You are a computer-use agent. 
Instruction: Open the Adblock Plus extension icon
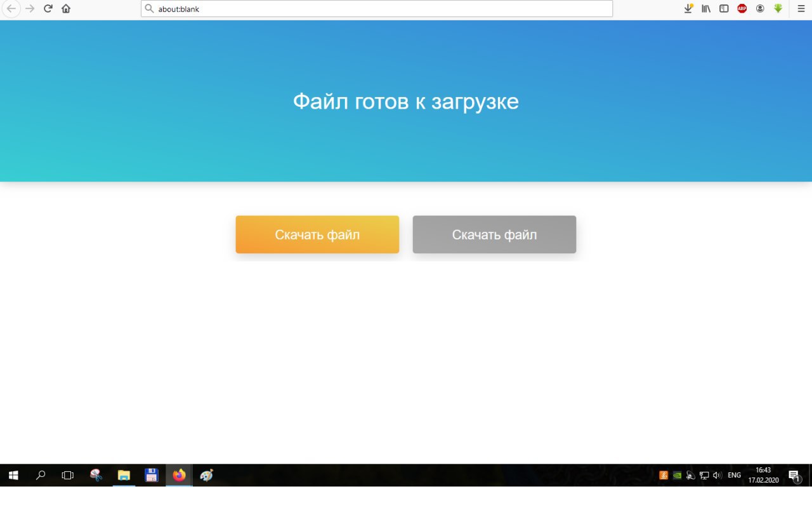742,9
